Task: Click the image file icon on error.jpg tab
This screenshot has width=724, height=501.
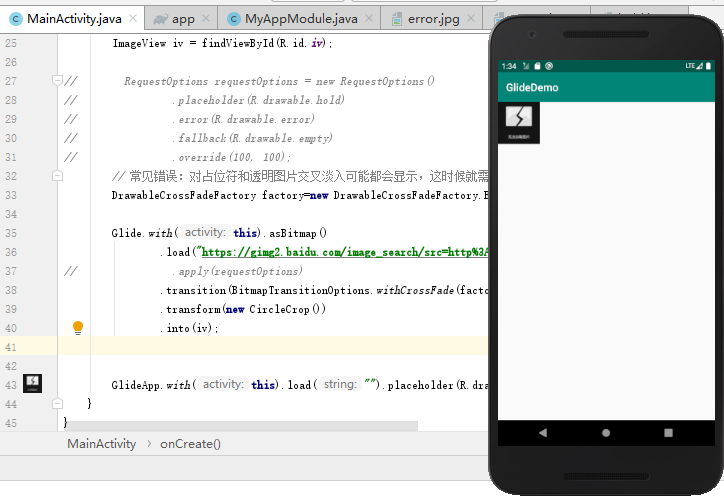Action: pyautogui.click(x=396, y=19)
